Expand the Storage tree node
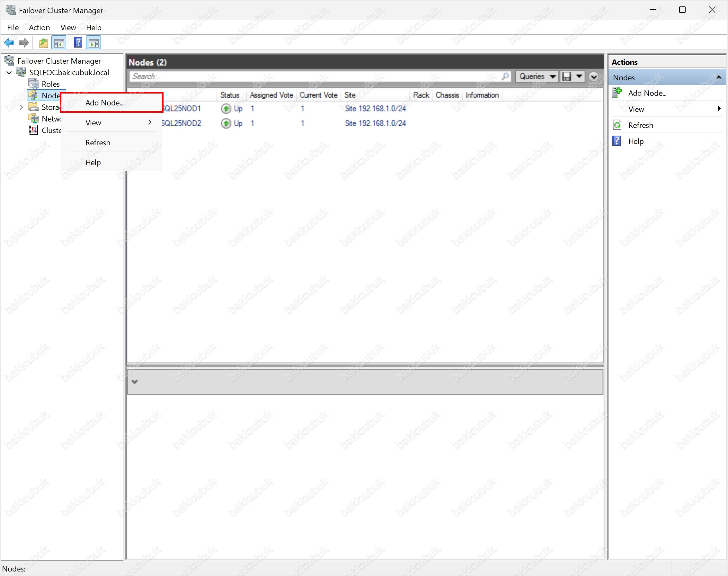Image resolution: width=728 pixels, height=576 pixels. point(21,107)
